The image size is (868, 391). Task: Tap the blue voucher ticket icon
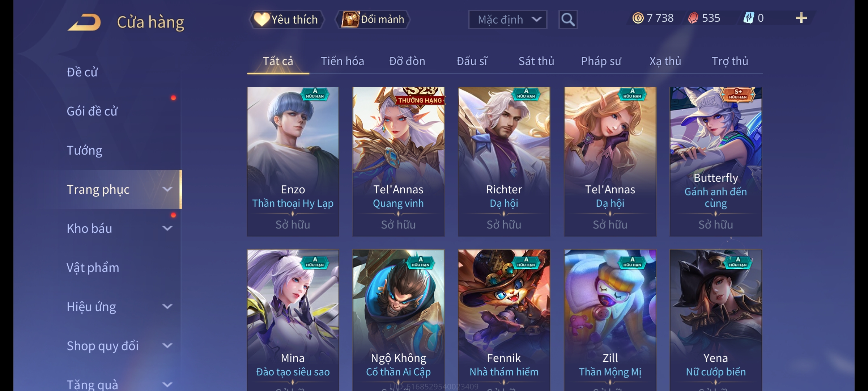click(x=749, y=18)
